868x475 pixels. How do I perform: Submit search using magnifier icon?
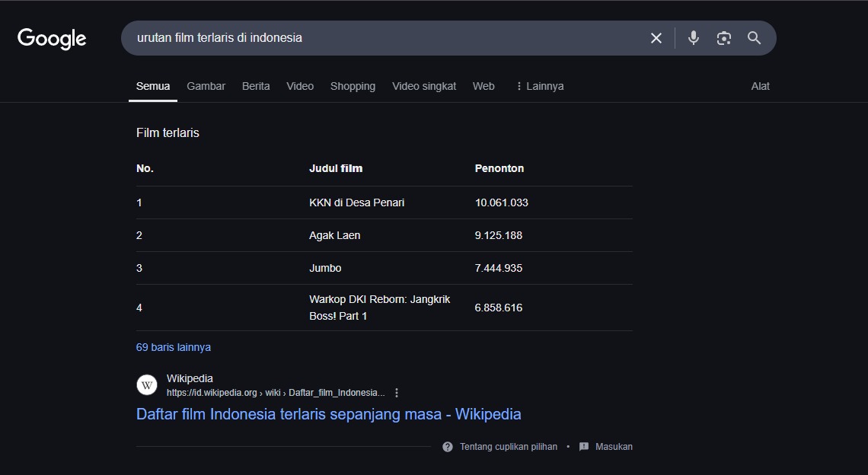(754, 38)
